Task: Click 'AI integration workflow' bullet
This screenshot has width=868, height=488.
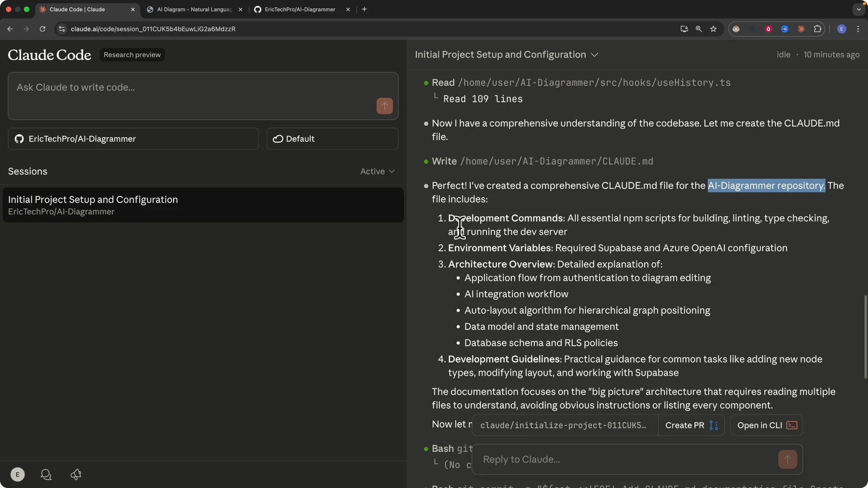Action: pos(516,294)
